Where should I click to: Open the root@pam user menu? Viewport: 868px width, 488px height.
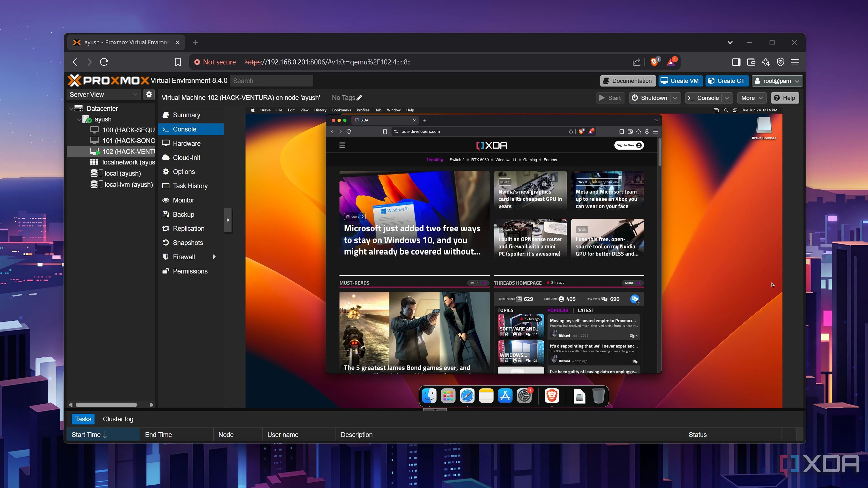[777, 81]
